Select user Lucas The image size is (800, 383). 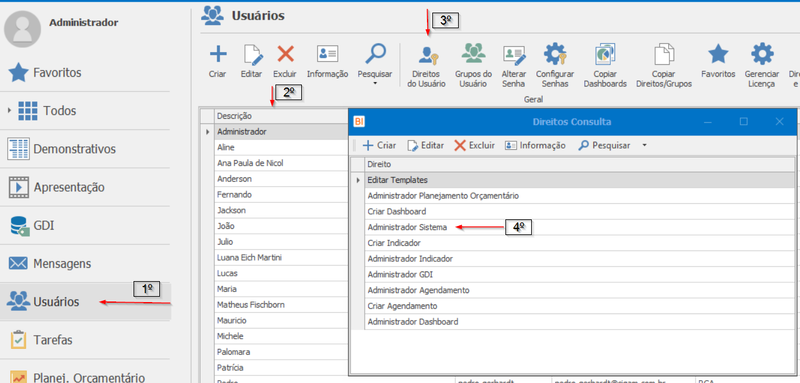[281, 273]
